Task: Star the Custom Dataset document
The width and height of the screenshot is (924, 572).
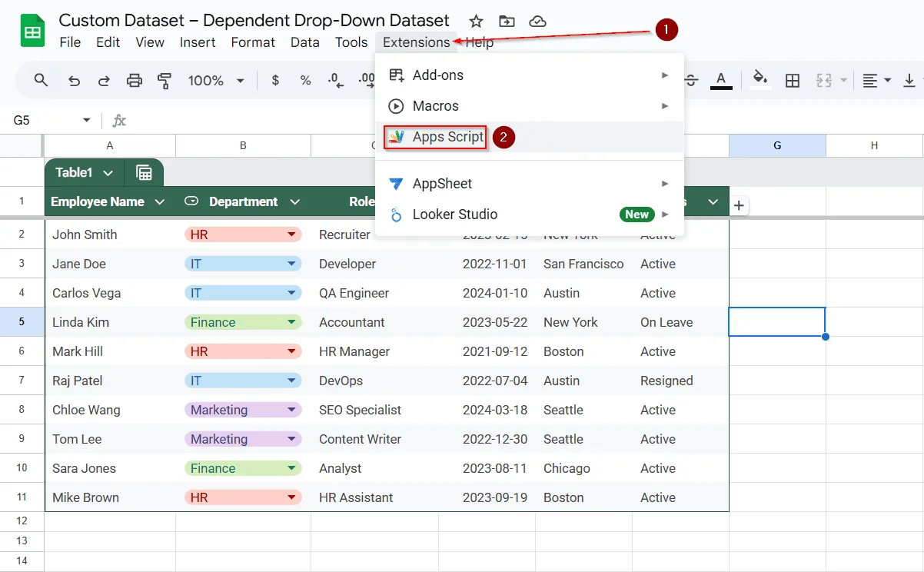Action: click(x=477, y=21)
